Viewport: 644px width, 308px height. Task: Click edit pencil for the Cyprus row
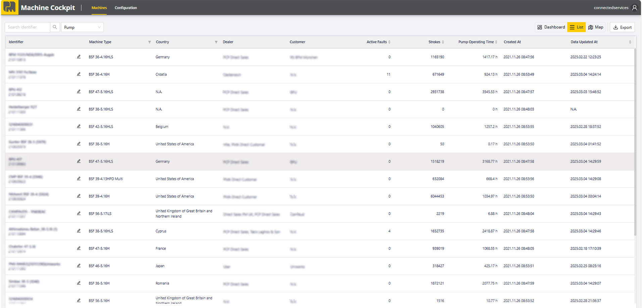79,231
